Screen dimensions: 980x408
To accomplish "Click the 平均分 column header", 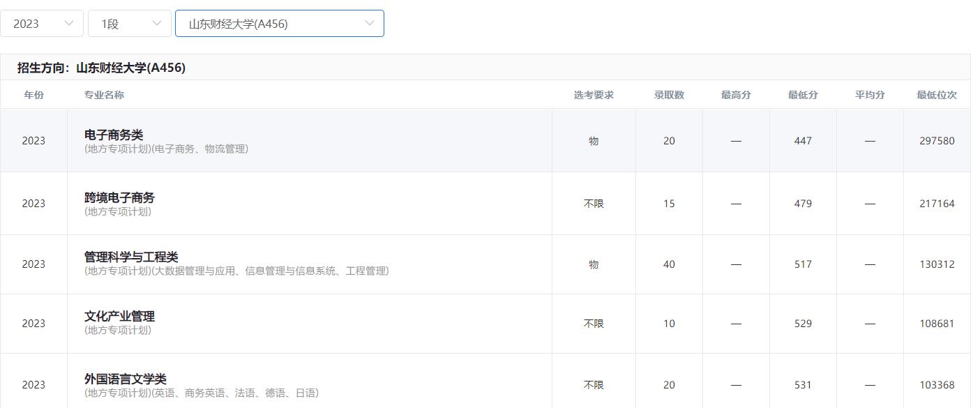I will click(x=870, y=95).
